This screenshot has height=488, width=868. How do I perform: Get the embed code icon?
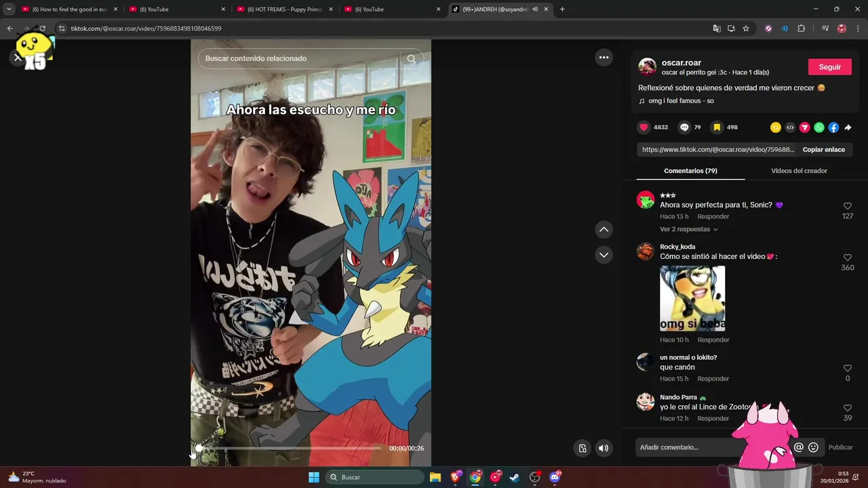click(790, 127)
